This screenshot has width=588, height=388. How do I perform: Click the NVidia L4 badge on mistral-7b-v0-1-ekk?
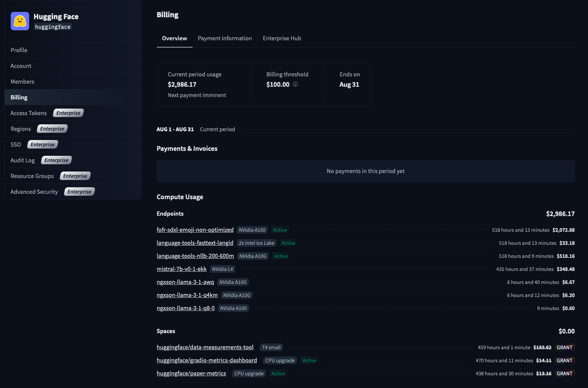pyautogui.click(x=222, y=269)
